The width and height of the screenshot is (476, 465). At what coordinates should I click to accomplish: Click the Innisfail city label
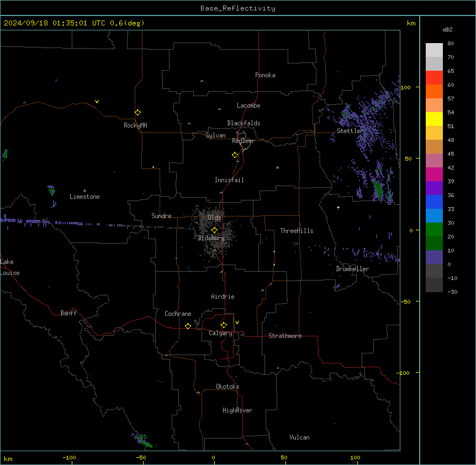point(229,180)
